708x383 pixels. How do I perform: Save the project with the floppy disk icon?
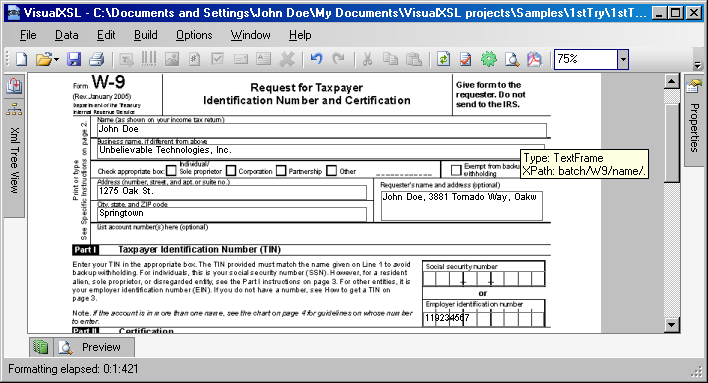tap(74, 59)
